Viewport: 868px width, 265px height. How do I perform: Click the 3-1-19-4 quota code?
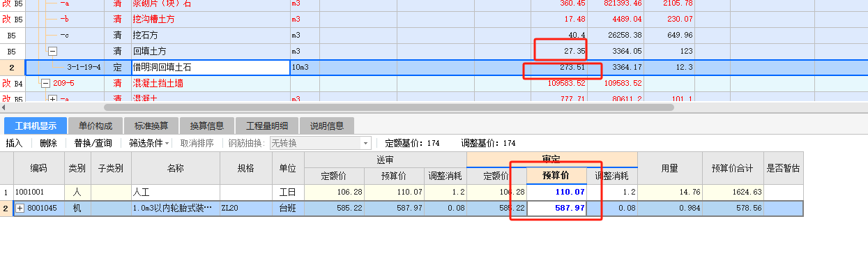pos(84,68)
